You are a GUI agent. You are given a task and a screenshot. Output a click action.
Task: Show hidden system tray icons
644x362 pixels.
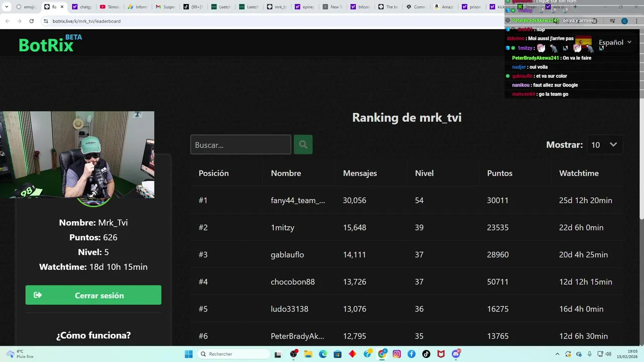point(557,354)
